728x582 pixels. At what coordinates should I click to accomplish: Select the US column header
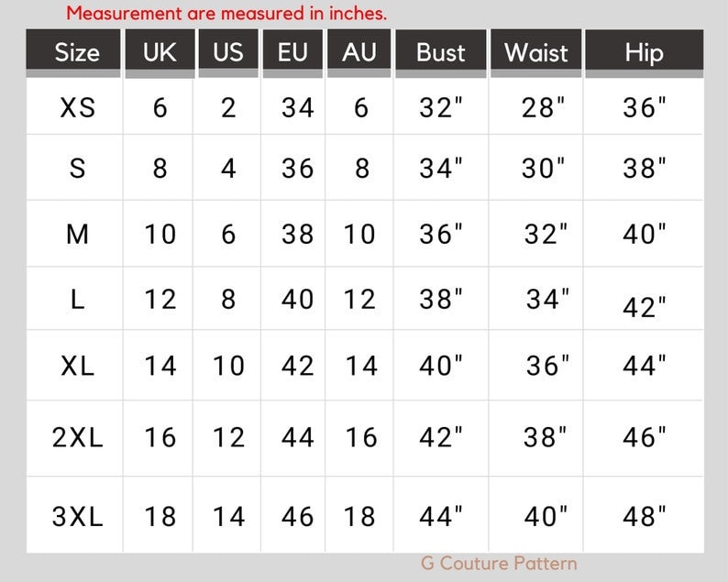pyautogui.click(x=228, y=53)
